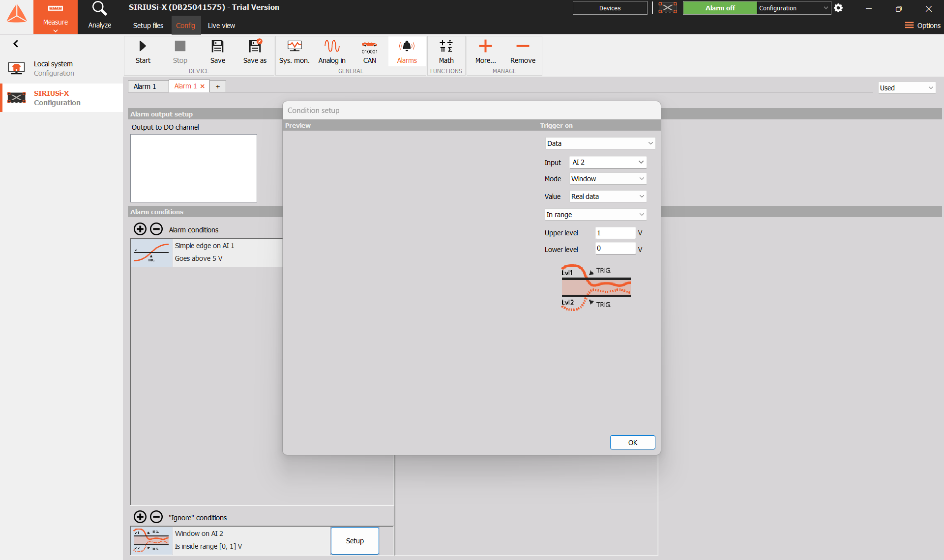The height and width of the screenshot is (560, 944).
Task: Open the In range dropdown
Action: (x=595, y=215)
